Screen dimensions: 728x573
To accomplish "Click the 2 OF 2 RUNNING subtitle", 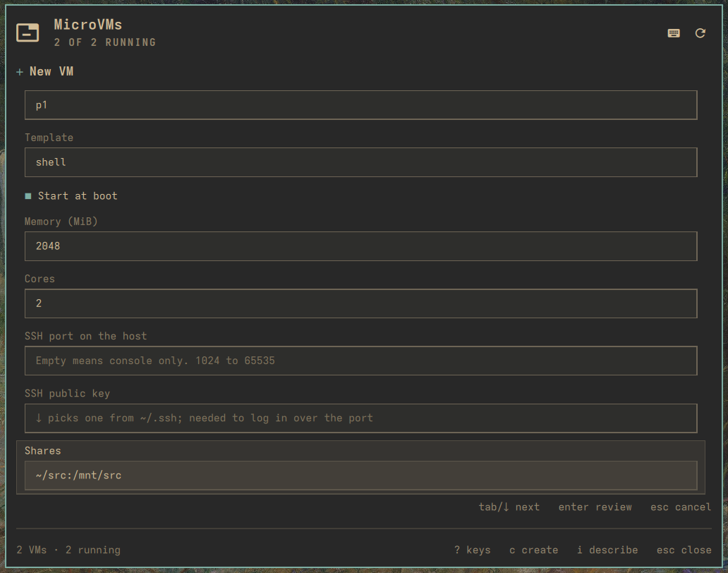I will (x=105, y=42).
